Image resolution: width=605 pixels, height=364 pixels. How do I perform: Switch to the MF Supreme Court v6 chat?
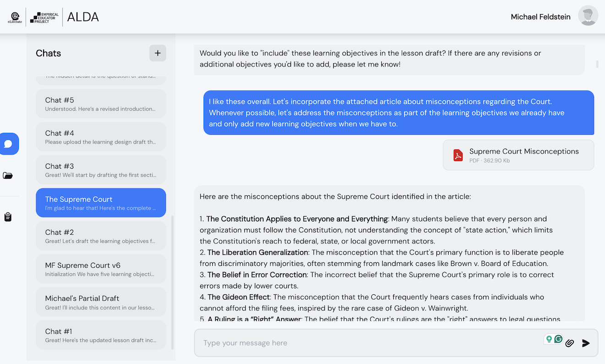[101, 269]
